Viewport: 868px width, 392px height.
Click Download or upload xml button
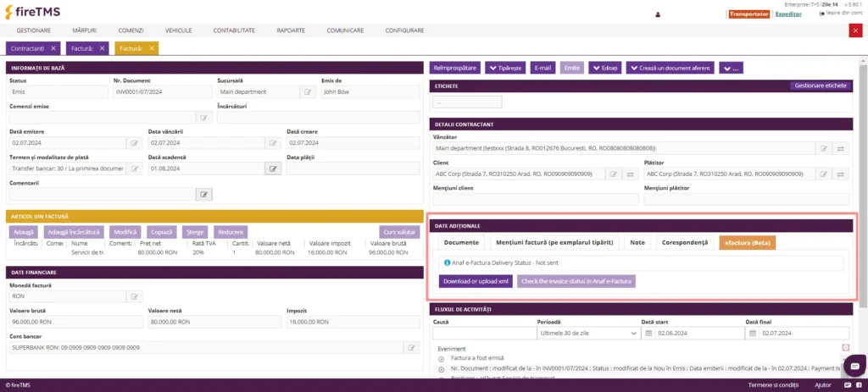(476, 281)
